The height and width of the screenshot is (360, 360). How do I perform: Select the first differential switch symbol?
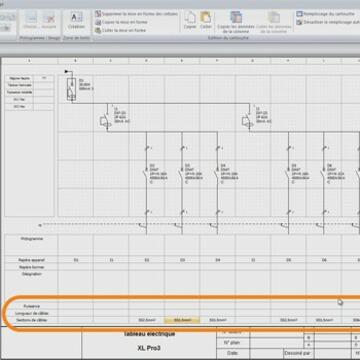[x=106, y=121]
